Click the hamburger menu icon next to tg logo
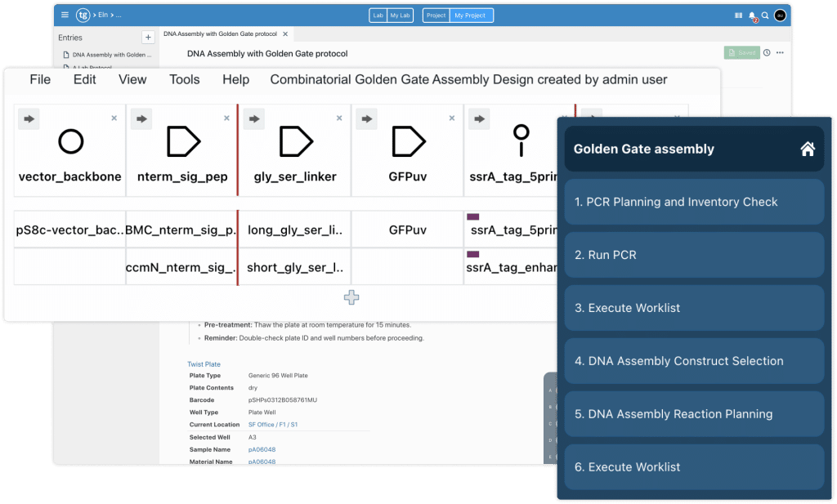Viewport: 837px width, 504px height. click(x=64, y=14)
